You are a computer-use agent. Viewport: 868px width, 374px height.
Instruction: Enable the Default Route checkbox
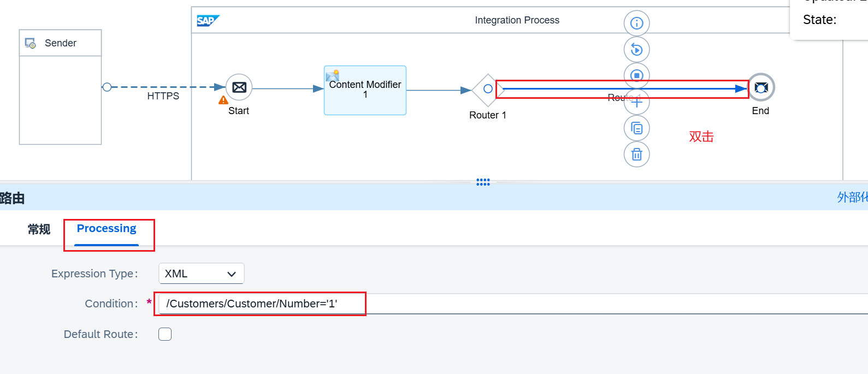click(165, 334)
